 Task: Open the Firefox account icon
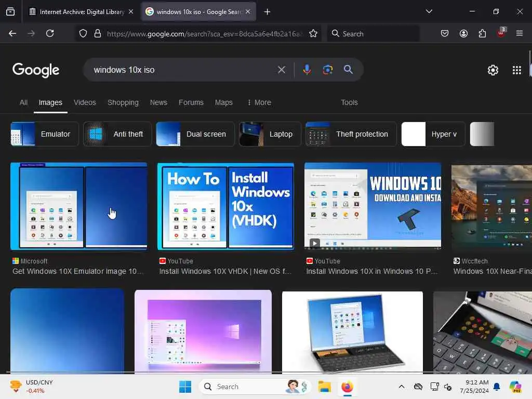click(463, 33)
